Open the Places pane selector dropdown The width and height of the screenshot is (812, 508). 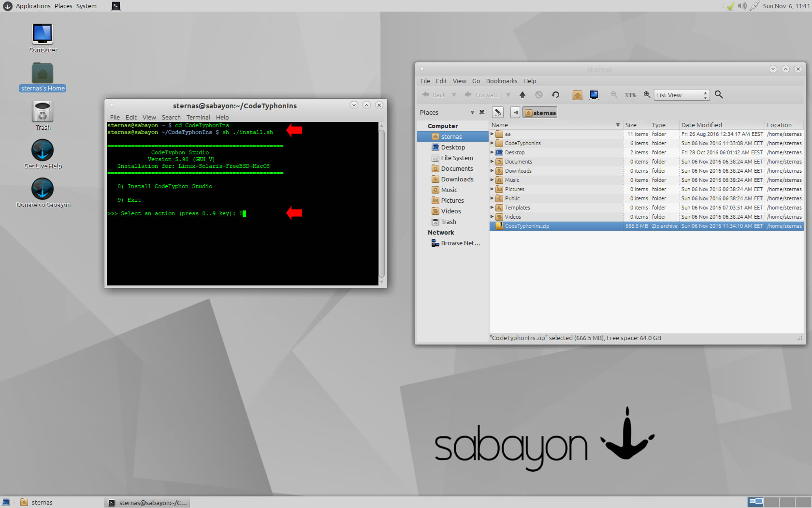coord(472,112)
